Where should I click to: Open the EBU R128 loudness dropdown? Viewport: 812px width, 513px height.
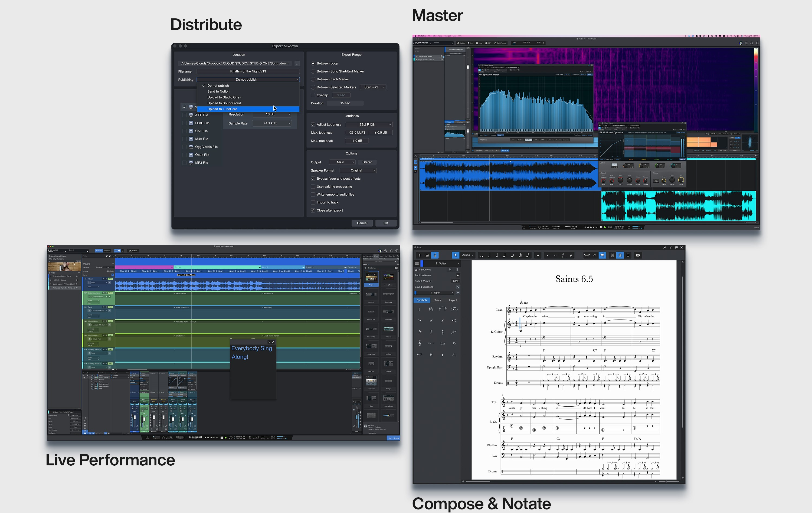369,125
